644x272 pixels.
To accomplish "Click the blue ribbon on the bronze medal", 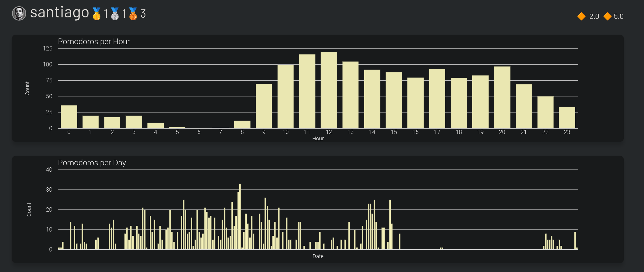I will coord(133,9).
